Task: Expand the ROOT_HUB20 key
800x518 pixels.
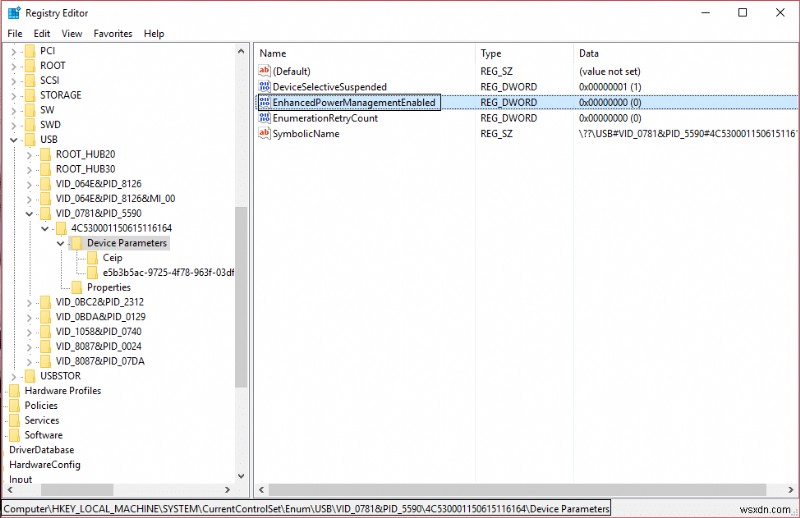Action: coord(29,155)
